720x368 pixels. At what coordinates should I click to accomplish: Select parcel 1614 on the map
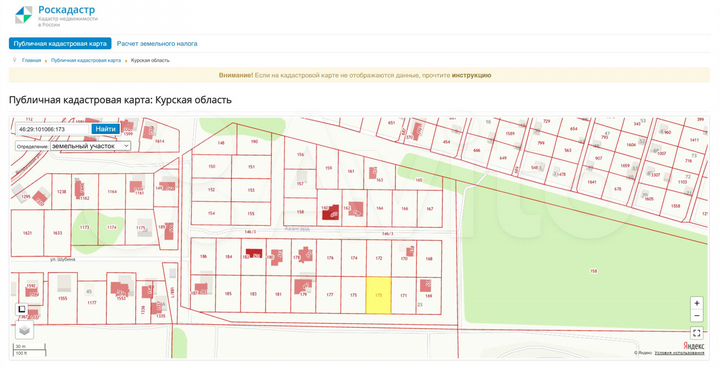(159, 141)
